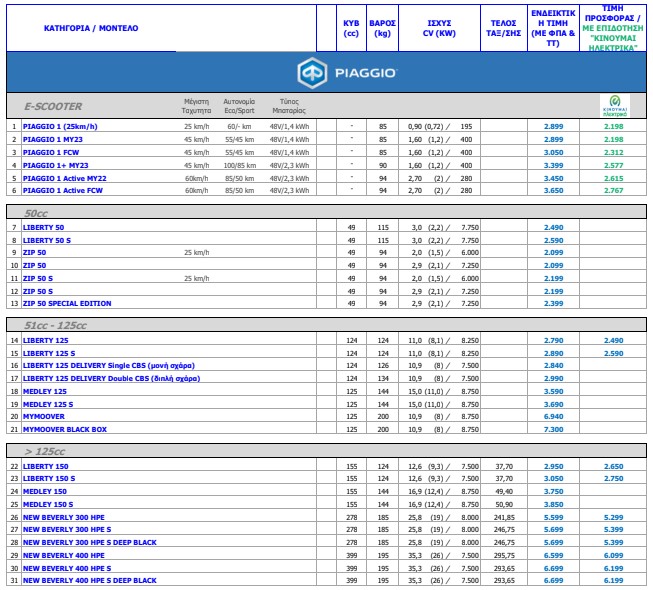The height and width of the screenshot is (590, 653).
Task: Select the ΤΙΜΗ ΠΡΟΣΦΟΡΑΣ column header
Action: [x=613, y=28]
